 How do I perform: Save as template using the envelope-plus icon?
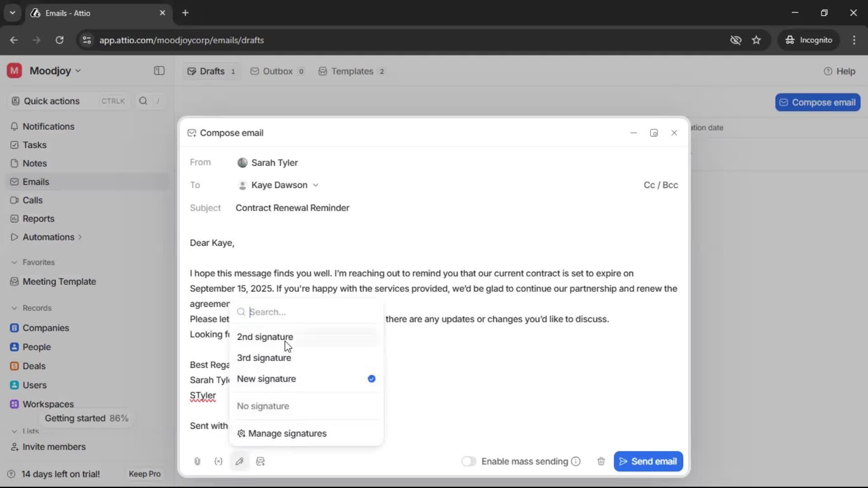point(260,461)
